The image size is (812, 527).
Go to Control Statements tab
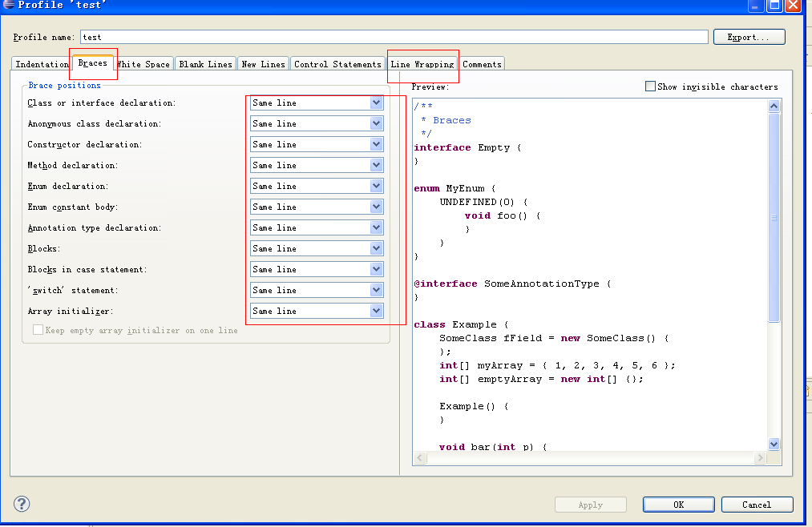(x=337, y=64)
